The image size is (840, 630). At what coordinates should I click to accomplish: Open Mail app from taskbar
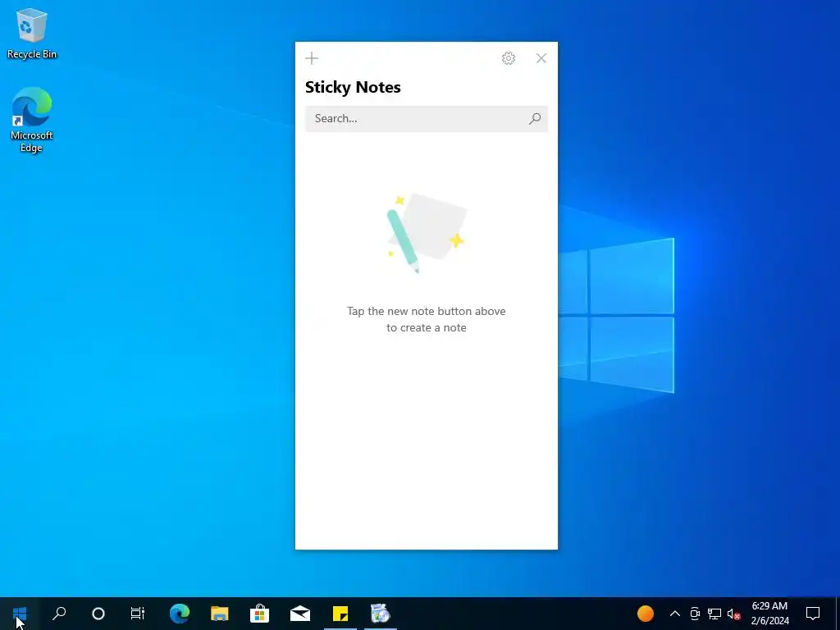click(300, 614)
